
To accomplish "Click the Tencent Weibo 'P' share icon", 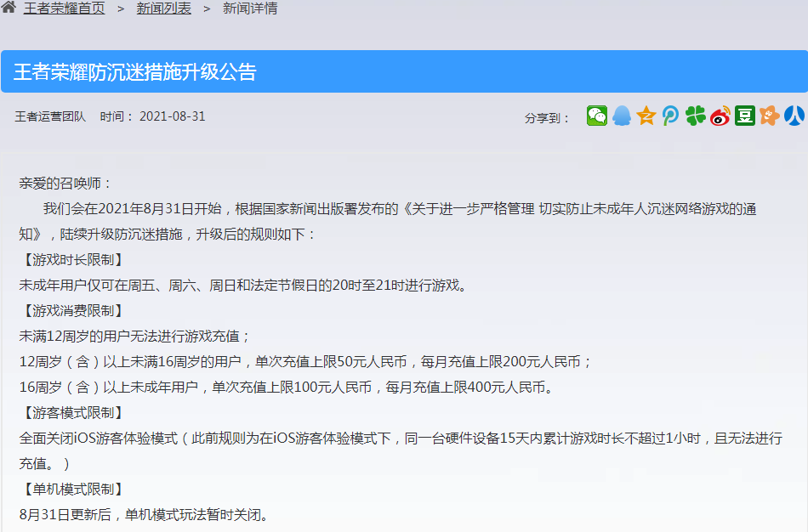I will coord(670,115).
